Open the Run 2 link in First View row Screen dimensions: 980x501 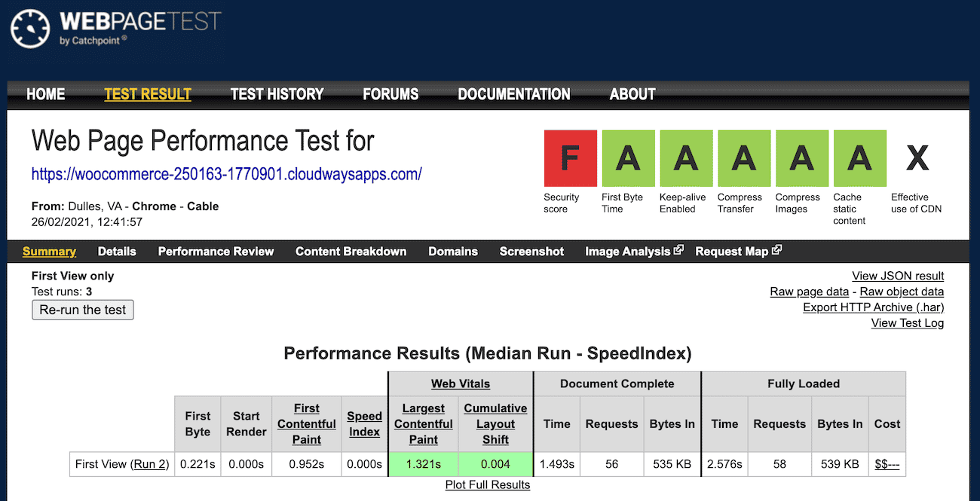151,464
